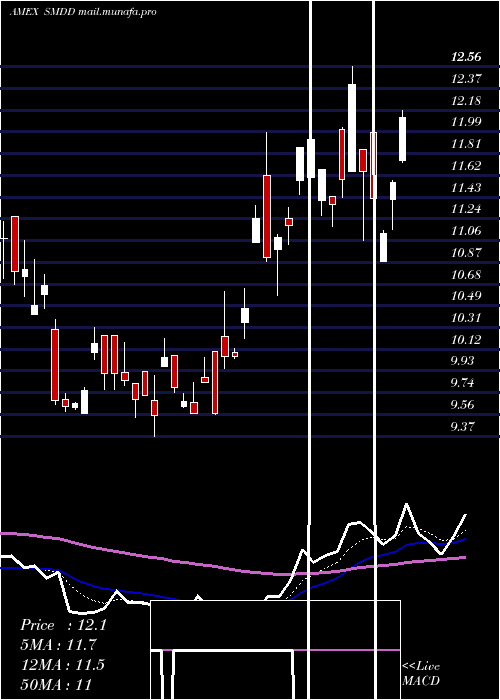
Task: Click the 11.24 price axis label
Action: 467,209
